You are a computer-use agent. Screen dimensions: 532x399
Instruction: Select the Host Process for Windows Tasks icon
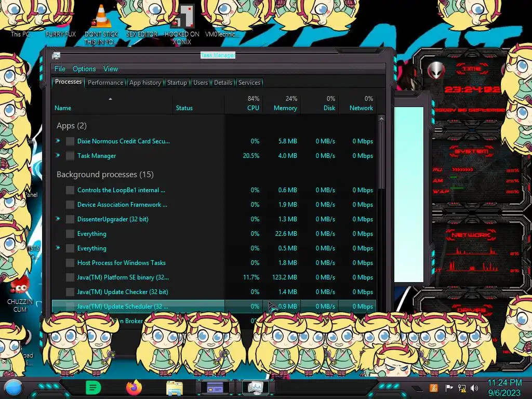click(70, 263)
